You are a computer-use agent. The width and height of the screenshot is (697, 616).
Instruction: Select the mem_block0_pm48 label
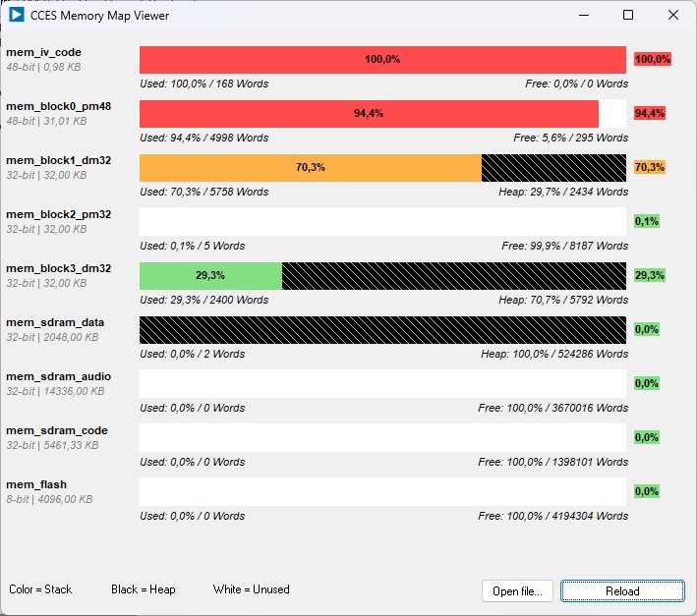pos(59,106)
